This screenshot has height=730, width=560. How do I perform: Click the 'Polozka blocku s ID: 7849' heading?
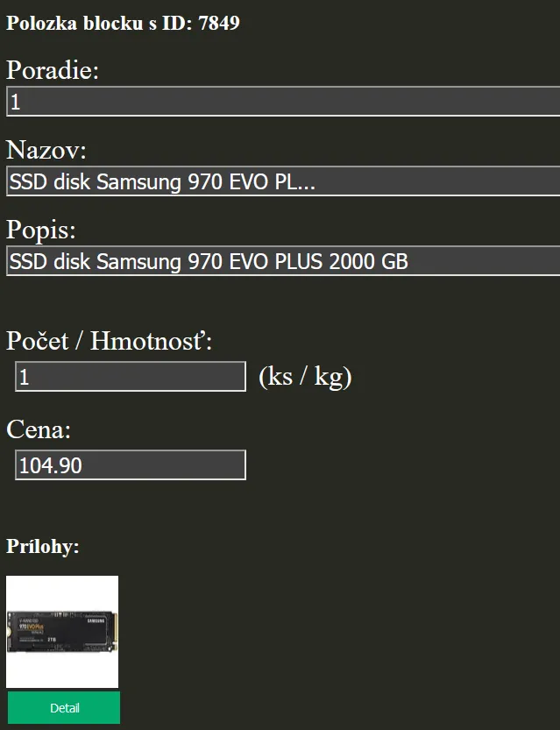tap(123, 23)
